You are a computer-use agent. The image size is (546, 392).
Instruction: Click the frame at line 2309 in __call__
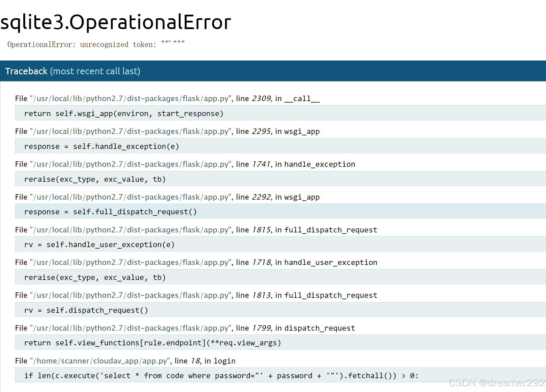(x=167, y=99)
